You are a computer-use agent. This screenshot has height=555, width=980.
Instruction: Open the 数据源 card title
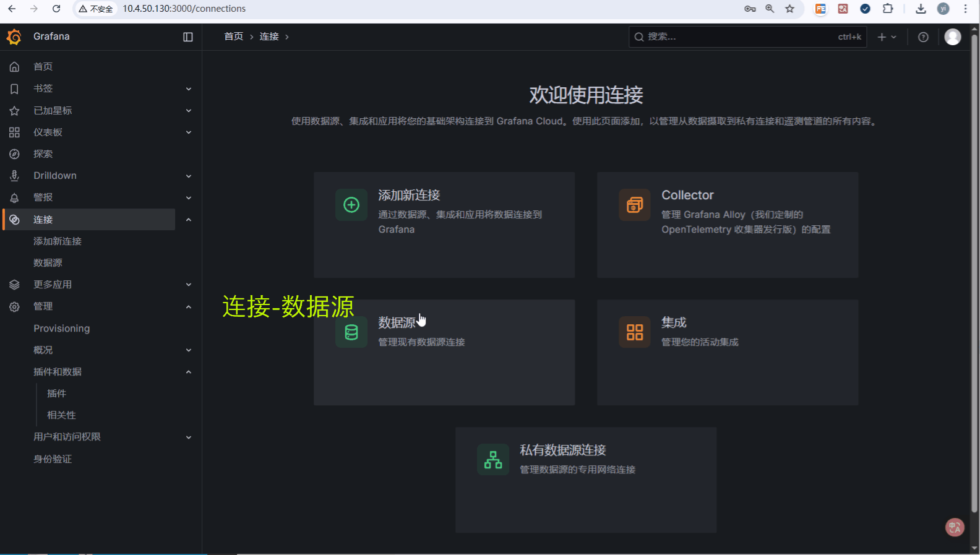397,323
